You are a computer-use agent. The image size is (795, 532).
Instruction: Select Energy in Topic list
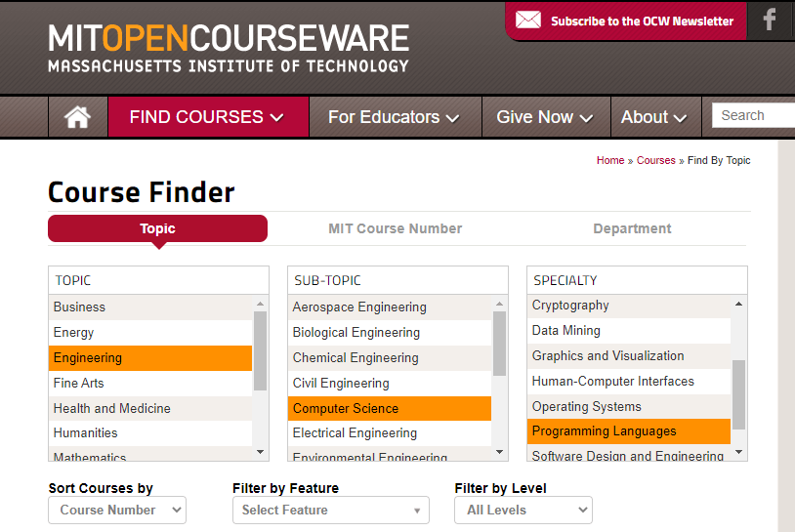coord(150,332)
